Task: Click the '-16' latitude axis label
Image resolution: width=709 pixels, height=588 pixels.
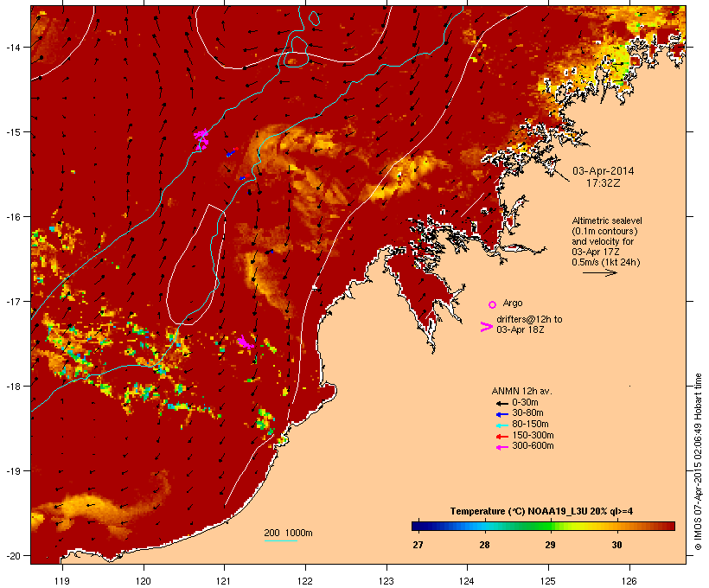Action: [12, 217]
